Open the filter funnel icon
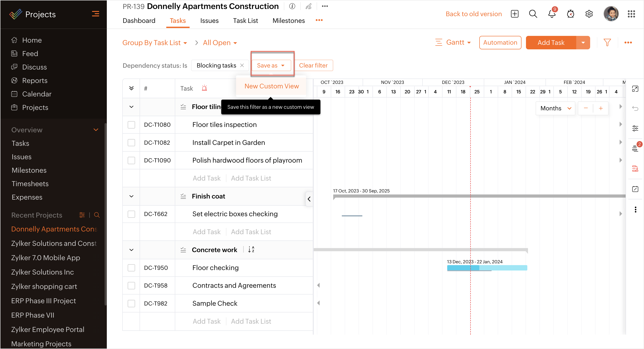This screenshot has height=349, width=644. pyautogui.click(x=607, y=42)
